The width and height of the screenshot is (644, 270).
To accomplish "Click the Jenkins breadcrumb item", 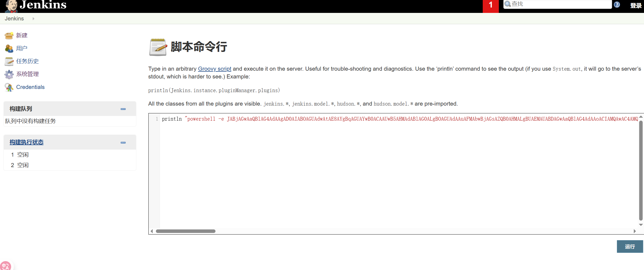I will [14, 19].
